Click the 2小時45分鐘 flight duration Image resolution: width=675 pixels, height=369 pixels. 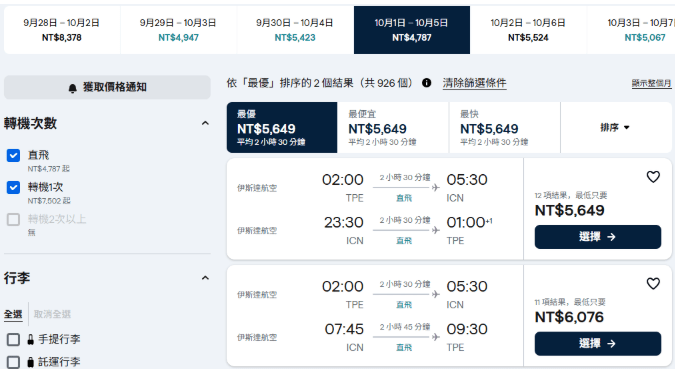coord(405,327)
